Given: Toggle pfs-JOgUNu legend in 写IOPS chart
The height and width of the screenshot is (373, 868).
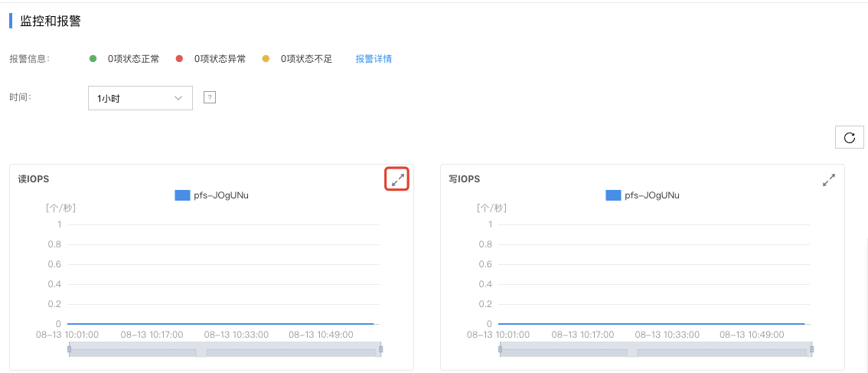Looking at the screenshot, I should [643, 195].
